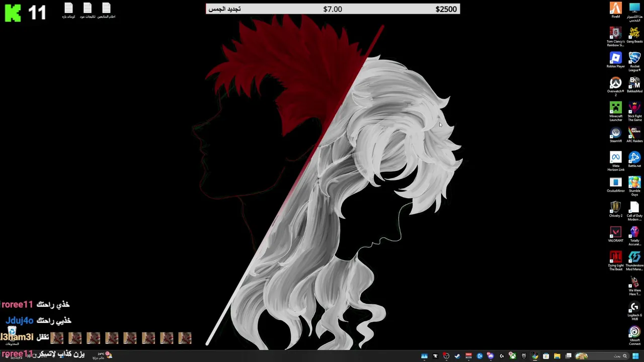The height and width of the screenshot is (362, 644).
Task: Launch Tom Clancy's Rainbow Six shortcut
Action: coord(615,37)
